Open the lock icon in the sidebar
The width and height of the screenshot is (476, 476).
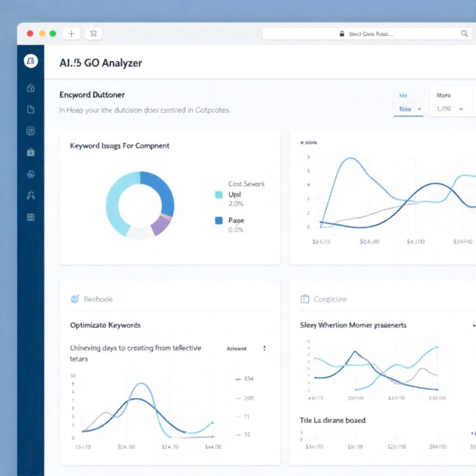[31, 88]
